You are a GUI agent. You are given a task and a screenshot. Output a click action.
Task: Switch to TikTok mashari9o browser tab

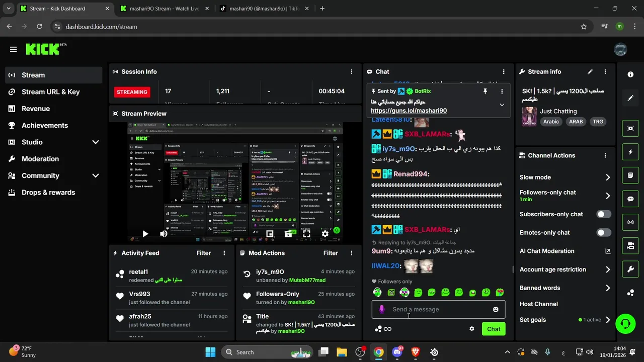[x=264, y=9]
